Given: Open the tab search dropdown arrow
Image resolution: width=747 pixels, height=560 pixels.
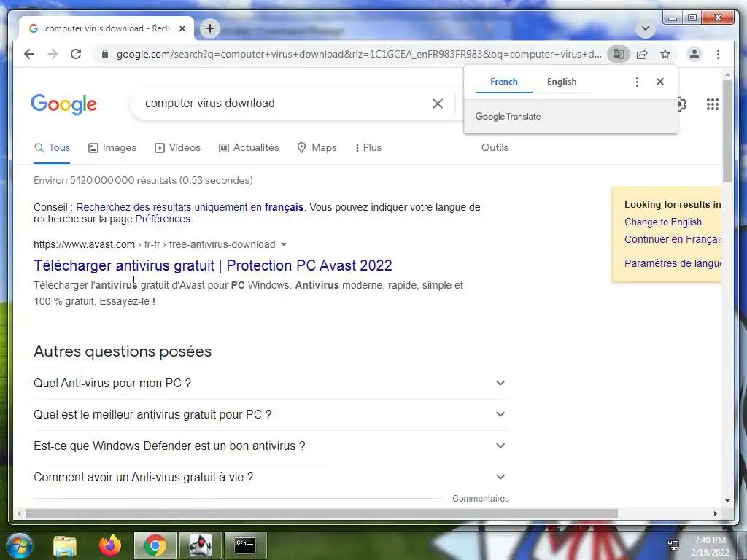Looking at the screenshot, I should (x=645, y=28).
